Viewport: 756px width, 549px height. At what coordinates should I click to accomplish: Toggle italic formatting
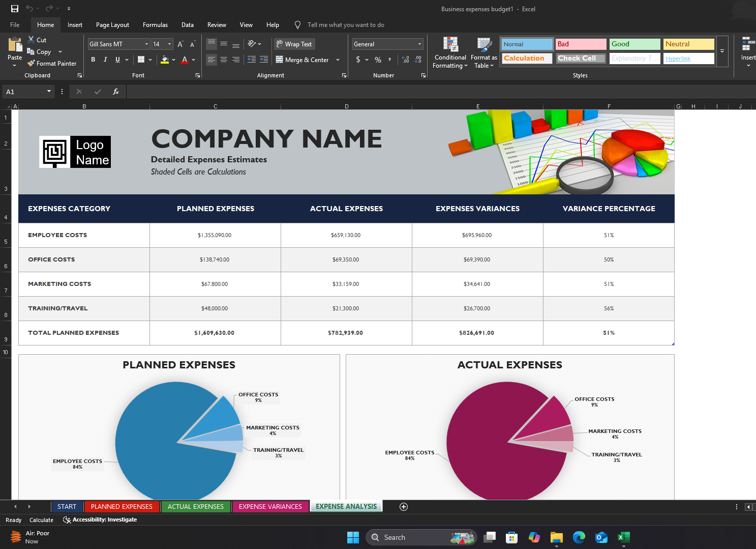tap(105, 60)
